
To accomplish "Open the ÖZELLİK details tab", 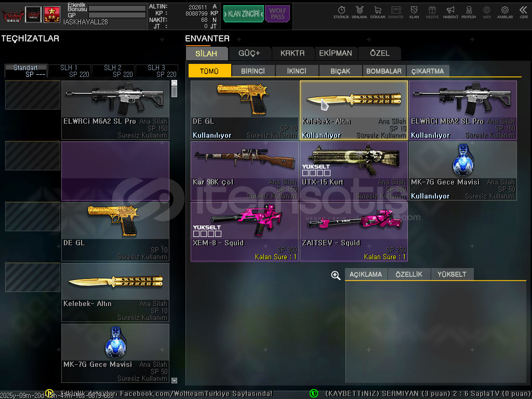I will click(409, 274).
